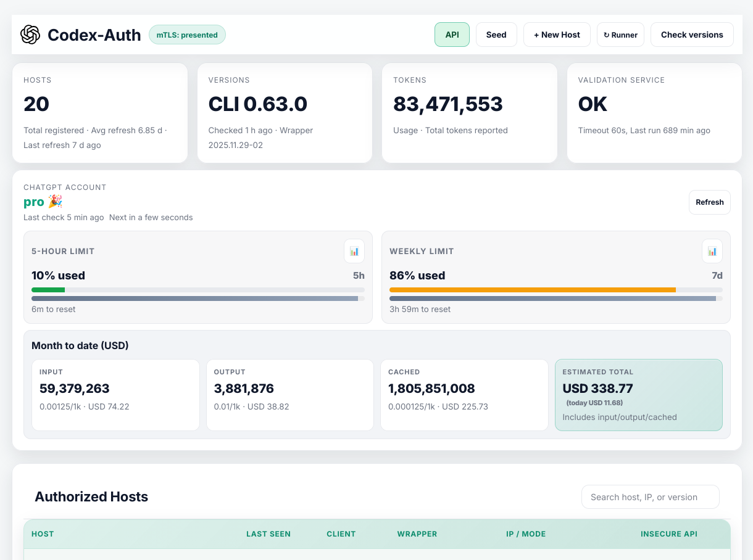Select the highlighted API mode pill
The width and height of the screenshot is (753, 560).
pyautogui.click(x=452, y=35)
